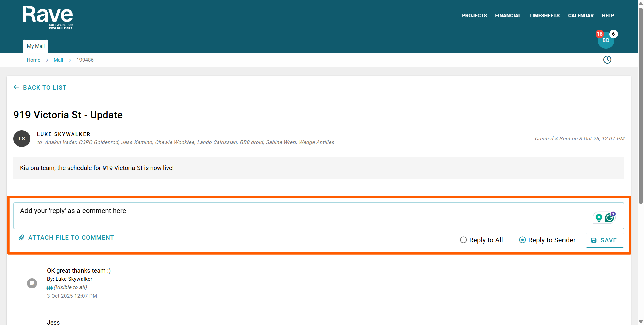Click the recipients list text

point(185,142)
